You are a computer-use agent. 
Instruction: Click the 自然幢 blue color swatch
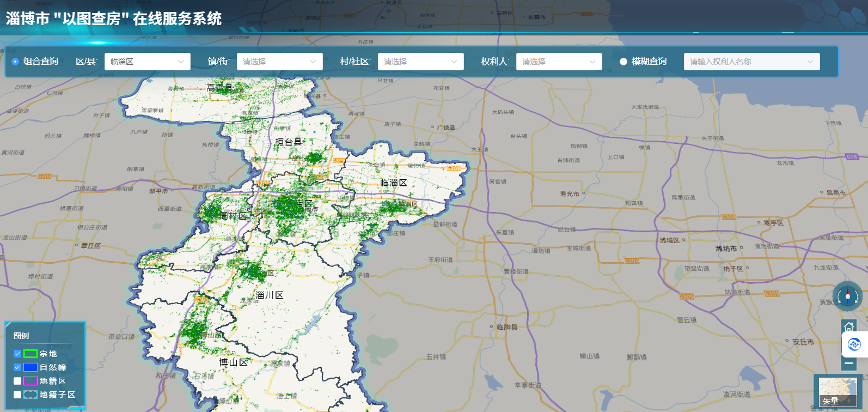[x=30, y=367]
